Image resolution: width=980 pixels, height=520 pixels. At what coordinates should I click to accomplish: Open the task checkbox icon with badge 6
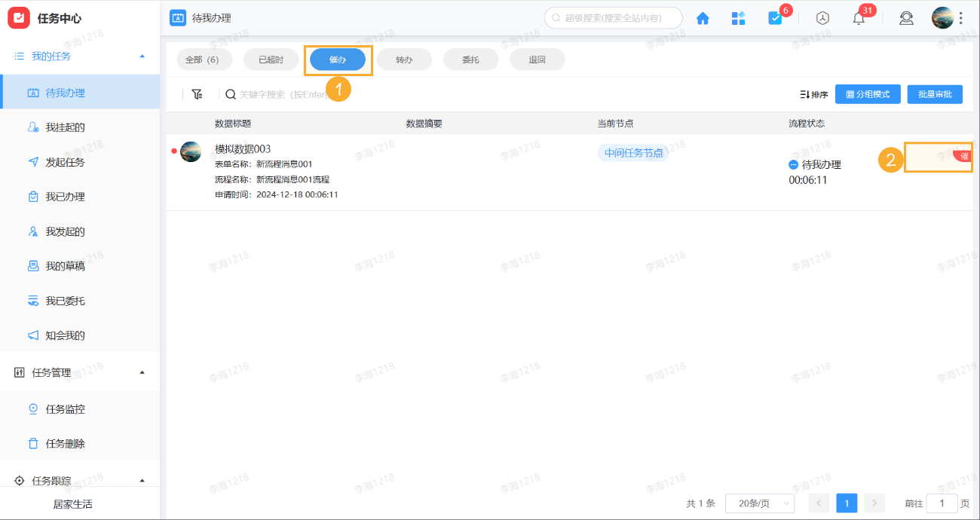point(776,17)
